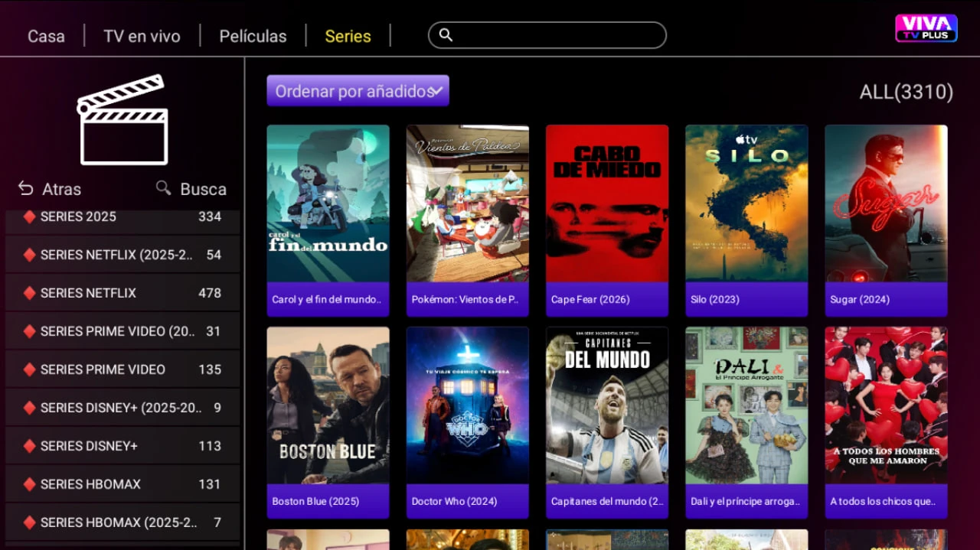Click the Cape Fear (2026) title label
Viewport: 980px width, 550px height.
coord(590,299)
